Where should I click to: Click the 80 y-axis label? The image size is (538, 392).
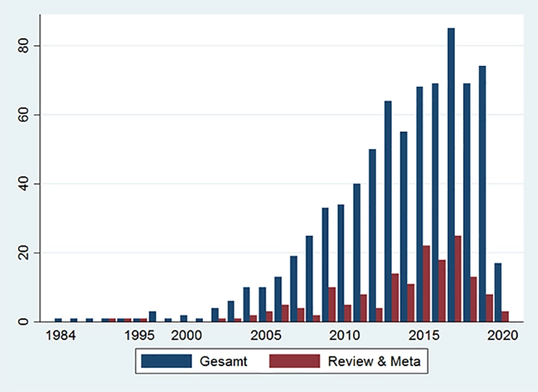tap(24, 46)
